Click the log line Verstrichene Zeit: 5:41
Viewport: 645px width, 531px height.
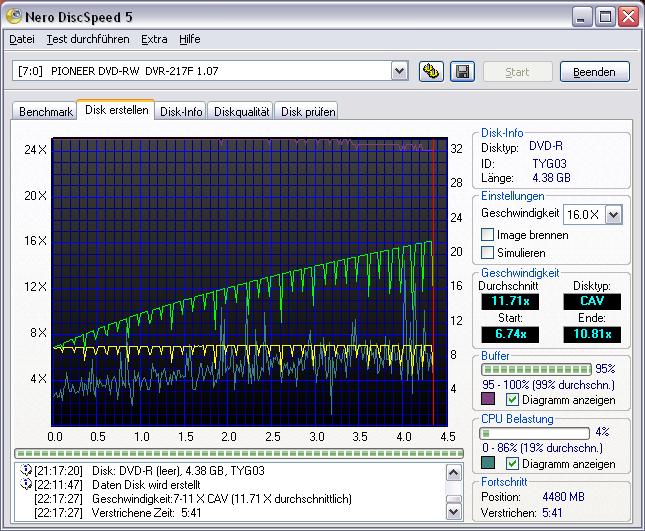coord(146,513)
